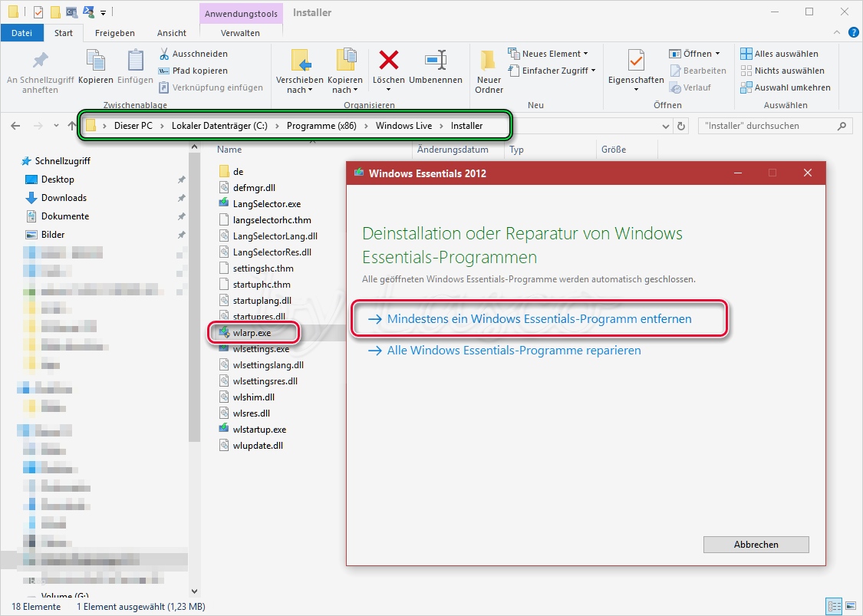Switch to the Verwalten tab

point(241,33)
